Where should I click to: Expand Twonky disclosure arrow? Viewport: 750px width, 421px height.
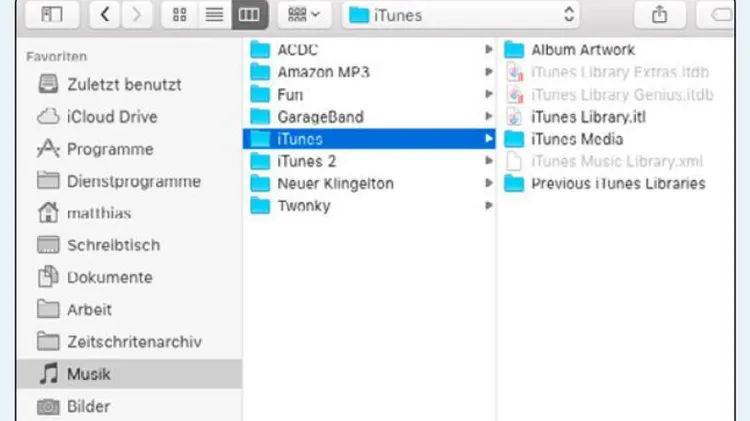pyautogui.click(x=488, y=206)
